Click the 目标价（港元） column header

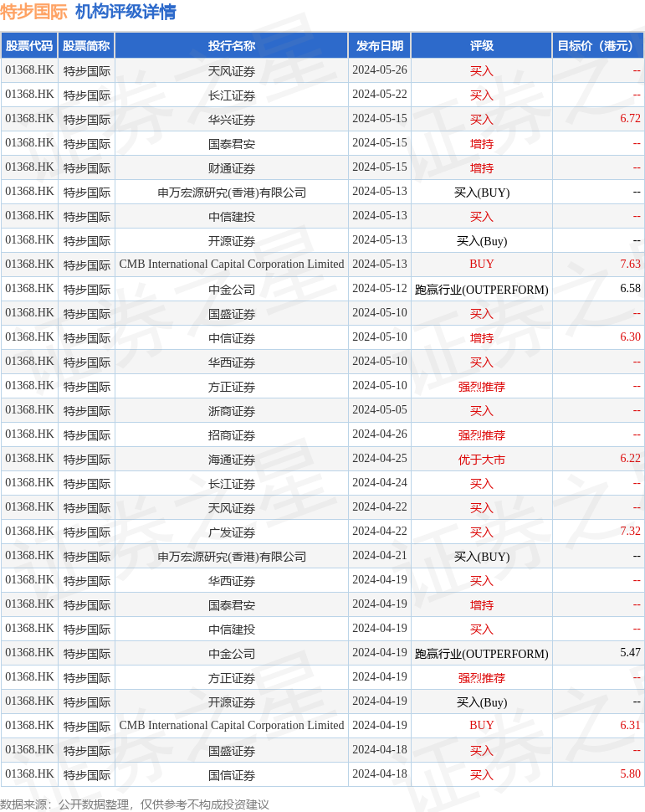(598, 45)
